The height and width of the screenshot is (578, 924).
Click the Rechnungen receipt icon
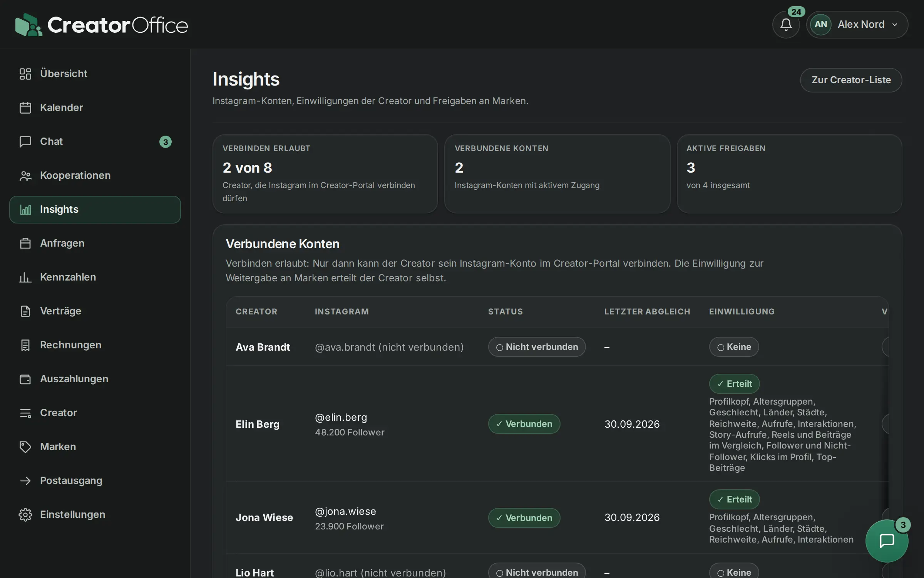click(x=25, y=345)
